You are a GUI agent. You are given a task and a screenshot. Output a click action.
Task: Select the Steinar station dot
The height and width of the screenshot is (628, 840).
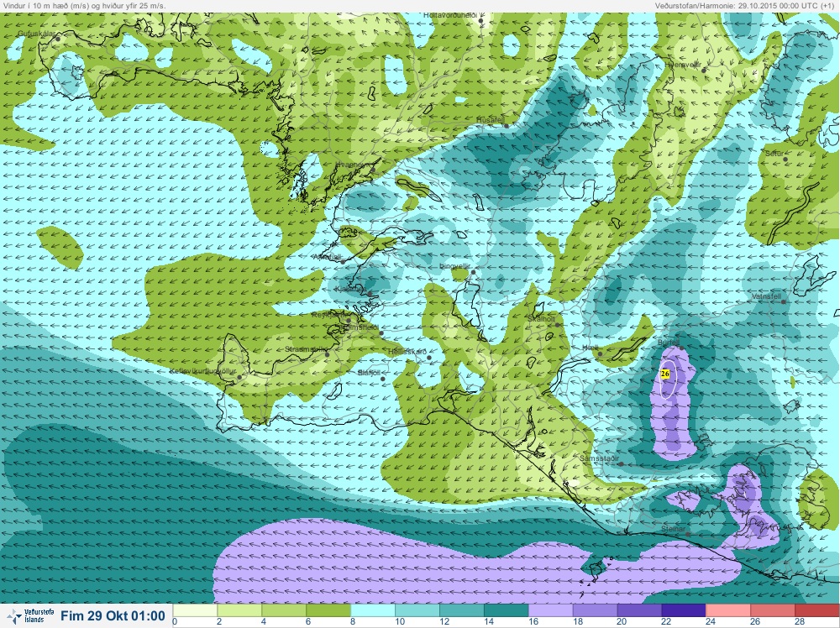pyautogui.click(x=688, y=534)
